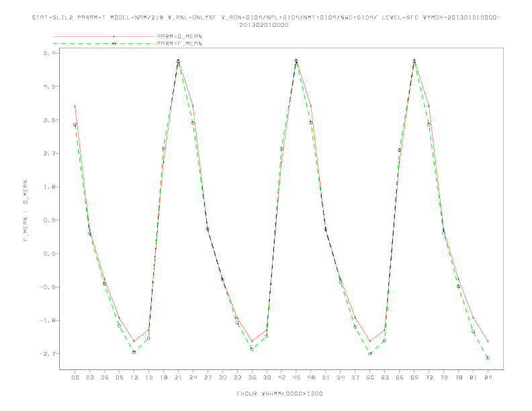Click x-axis forecast hour 09
The width and height of the screenshot is (532, 411).
119,377
